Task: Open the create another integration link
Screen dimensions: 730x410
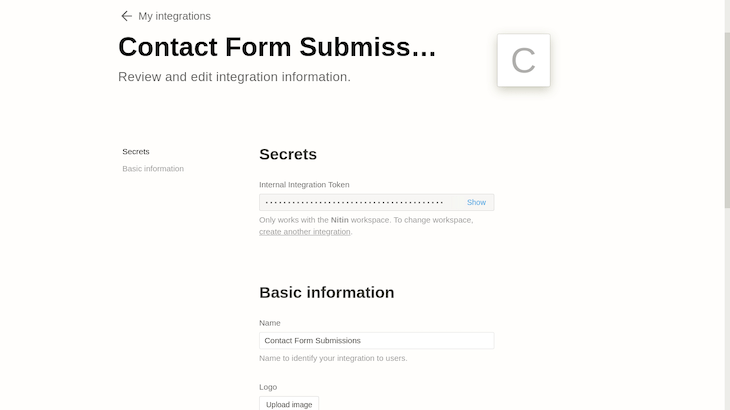Action: 305,232
